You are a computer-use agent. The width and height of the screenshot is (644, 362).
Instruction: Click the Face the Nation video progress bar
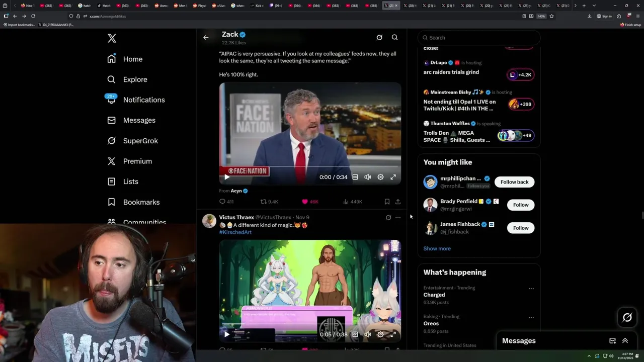(x=310, y=167)
